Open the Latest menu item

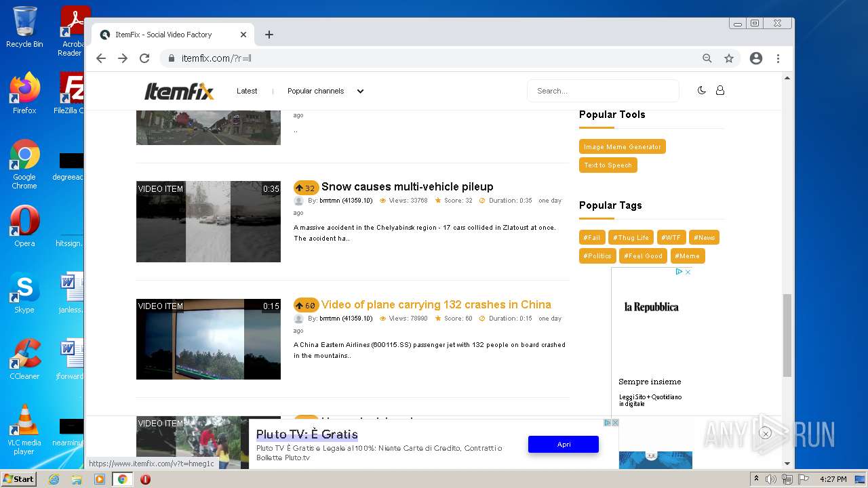[247, 91]
